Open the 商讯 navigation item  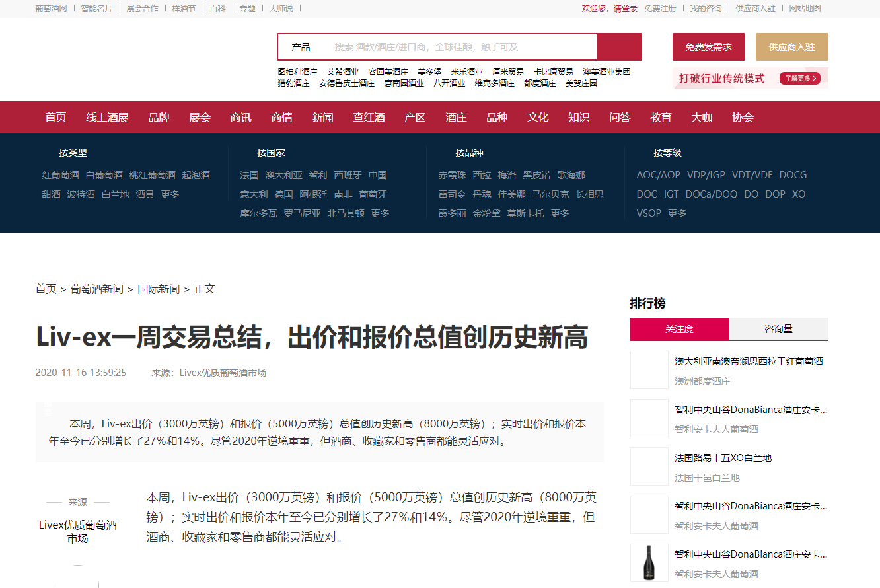(240, 117)
